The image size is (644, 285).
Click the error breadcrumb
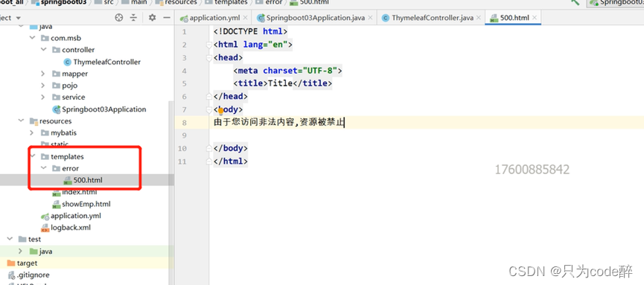[x=269, y=2]
